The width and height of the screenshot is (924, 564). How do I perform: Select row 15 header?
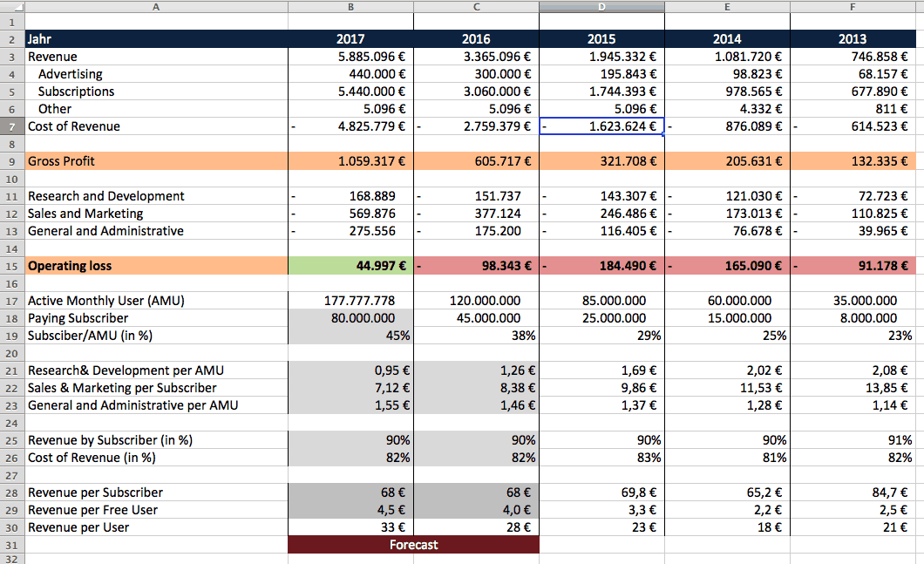click(12, 266)
